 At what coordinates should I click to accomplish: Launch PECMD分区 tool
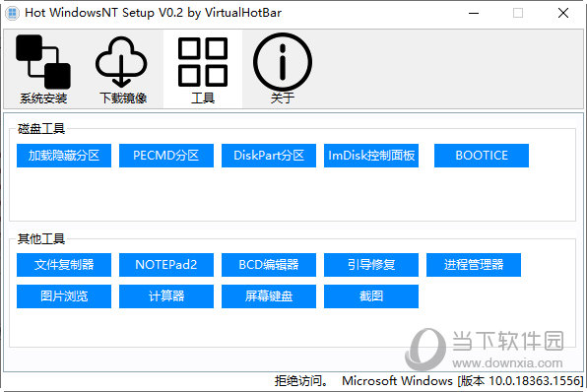166,156
